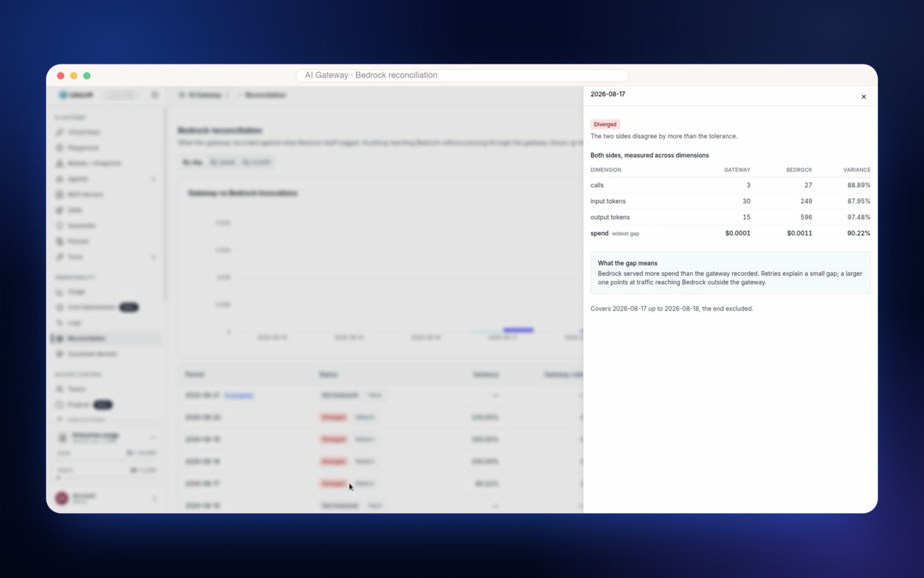Click the 'output tokens' row label
Image resolution: width=924 pixels, height=578 pixels.
tap(610, 217)
